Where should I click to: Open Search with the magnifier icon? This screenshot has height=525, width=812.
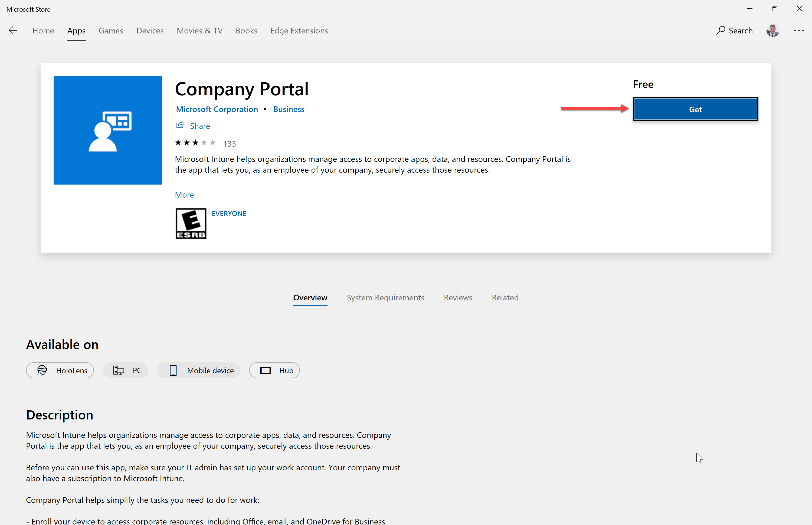(x=721, y=31)
